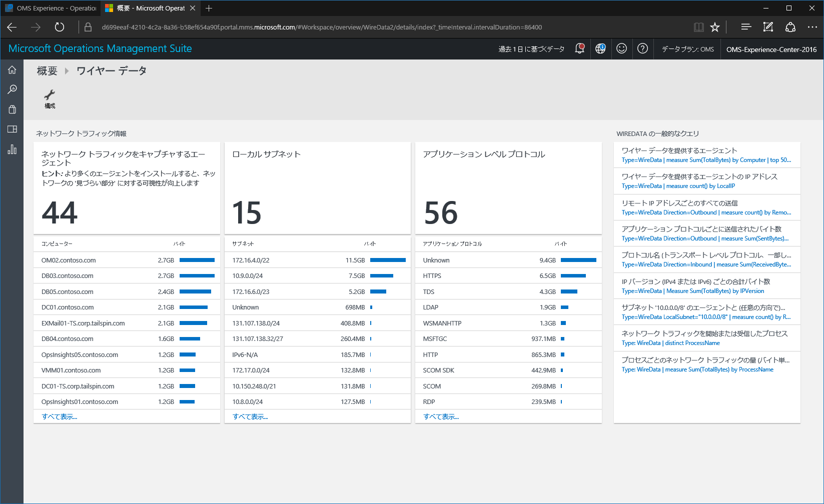This screenshot has width=824, height=504.
Task: Select subnet 172.16.4.0/22 row
Action: [x=318, y=260]
